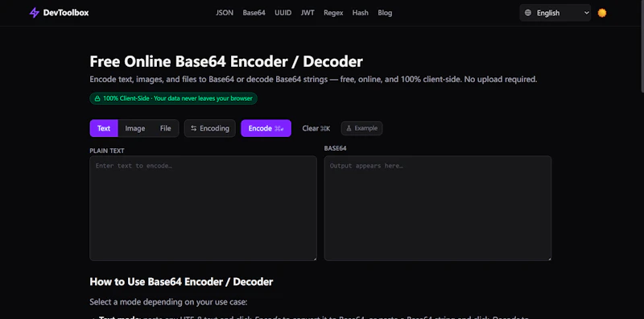Image resolution: width=644 pixels, height=319 pixels.
Task: Click the 100% Client-Side privacy badge text
Action: pyautogui.click(x=177, y=98)
